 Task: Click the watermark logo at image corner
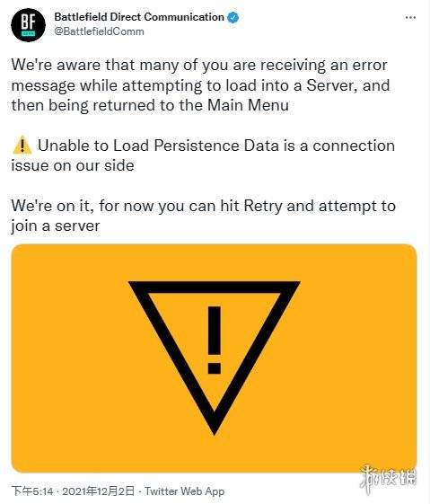[x=388, y=478]
